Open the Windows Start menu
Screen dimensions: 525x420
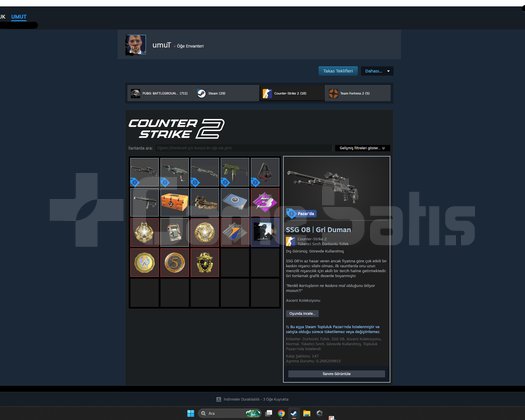pyautogui.click(x=191, y=413)
